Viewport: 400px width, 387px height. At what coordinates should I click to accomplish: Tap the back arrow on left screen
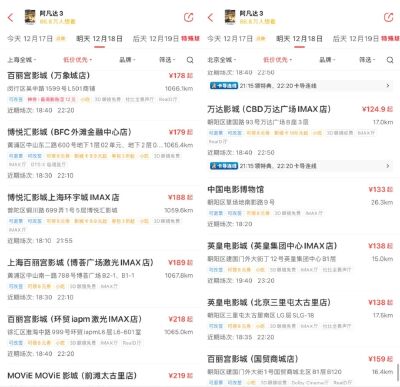[x=11, y=17]
